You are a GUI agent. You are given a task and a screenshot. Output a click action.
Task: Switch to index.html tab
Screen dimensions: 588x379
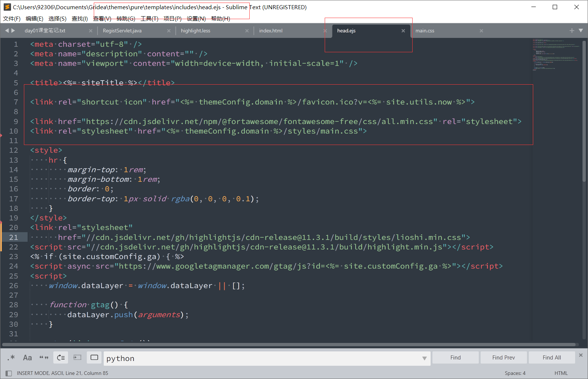coord(271,31)
